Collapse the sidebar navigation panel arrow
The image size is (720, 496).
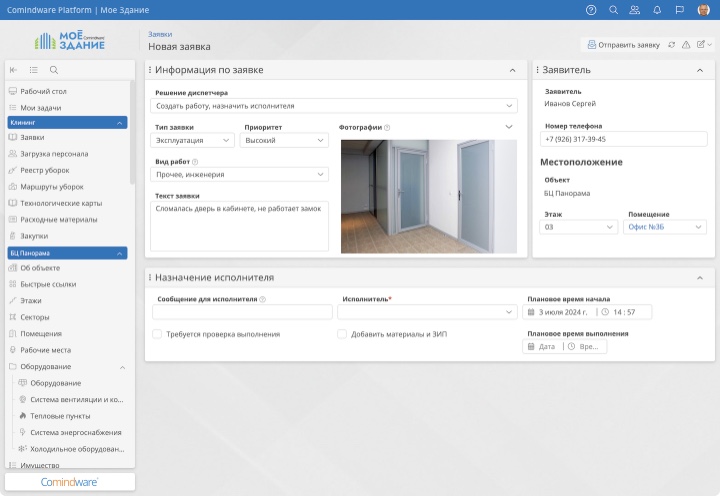click(13, 70)
